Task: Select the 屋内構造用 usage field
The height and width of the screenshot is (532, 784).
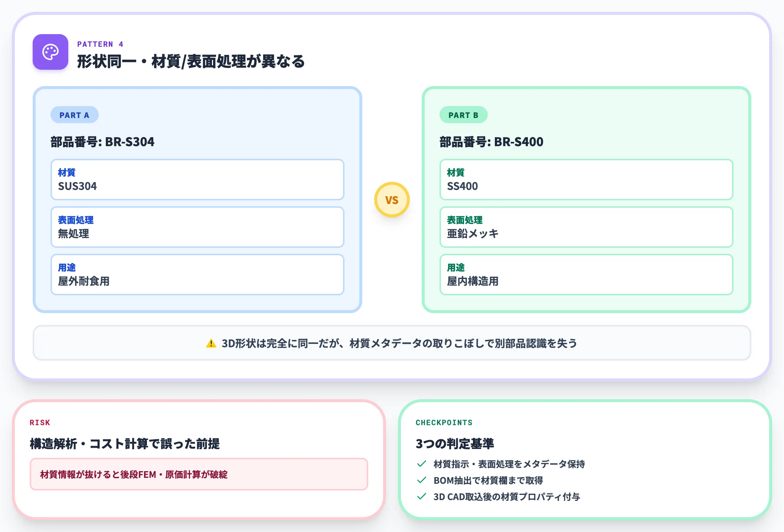Action: [x=587, y=275]
